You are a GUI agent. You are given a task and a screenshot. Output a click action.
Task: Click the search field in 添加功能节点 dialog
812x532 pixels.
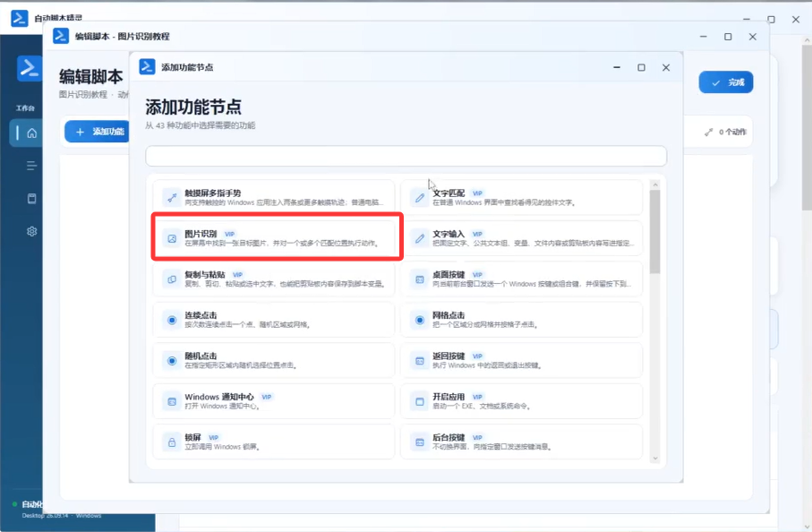pos(406,156)
